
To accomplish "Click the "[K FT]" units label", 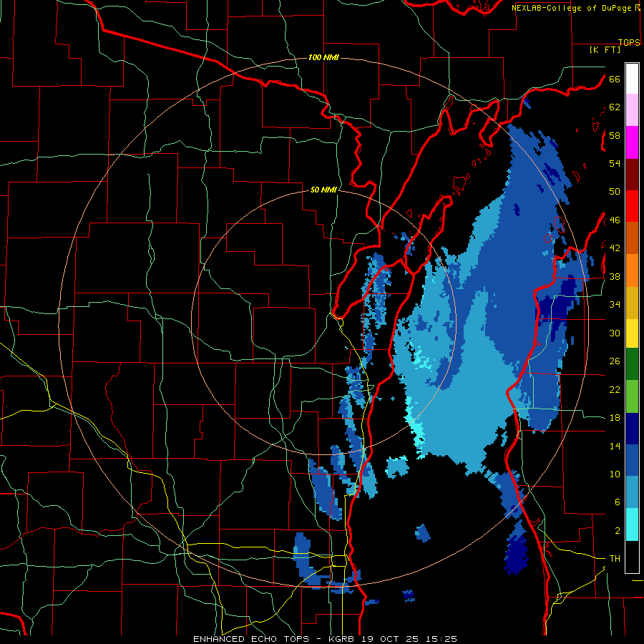I will tap(605, 49).
